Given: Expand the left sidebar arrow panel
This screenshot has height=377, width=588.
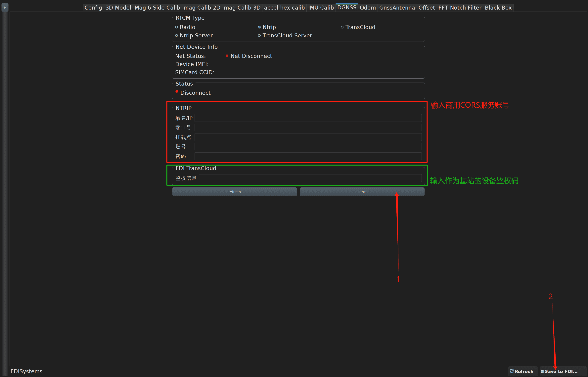Looking at the screenshot, I should pyautogui.click(x=5, y=7).
